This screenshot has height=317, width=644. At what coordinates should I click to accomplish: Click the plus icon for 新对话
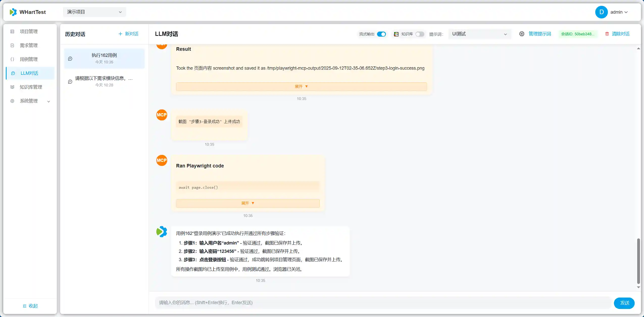click(120, 34)
